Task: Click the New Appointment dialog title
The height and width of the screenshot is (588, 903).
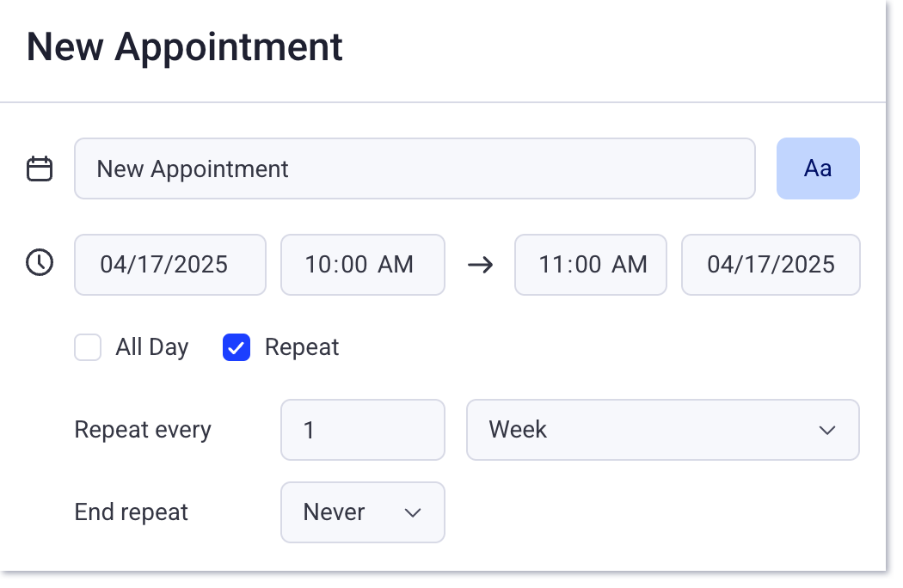Action: [x=184, y=47]
